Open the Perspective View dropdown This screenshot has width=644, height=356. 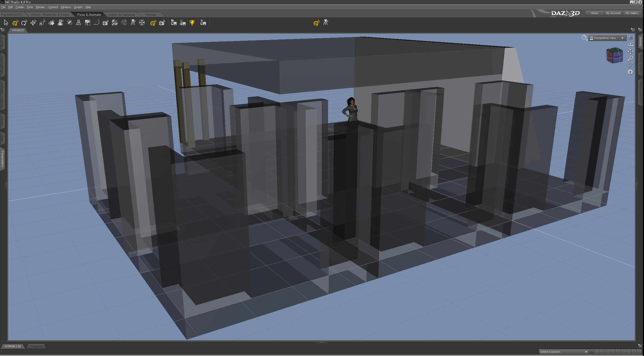click(607, 38)
